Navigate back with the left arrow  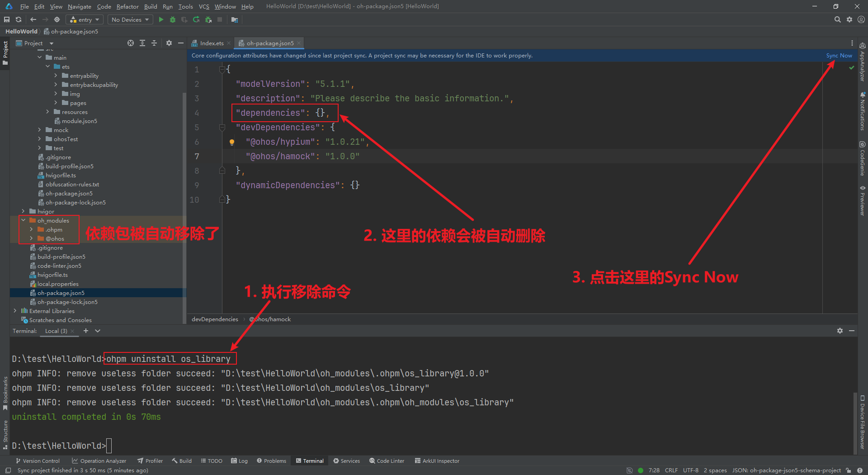(33, 19)
